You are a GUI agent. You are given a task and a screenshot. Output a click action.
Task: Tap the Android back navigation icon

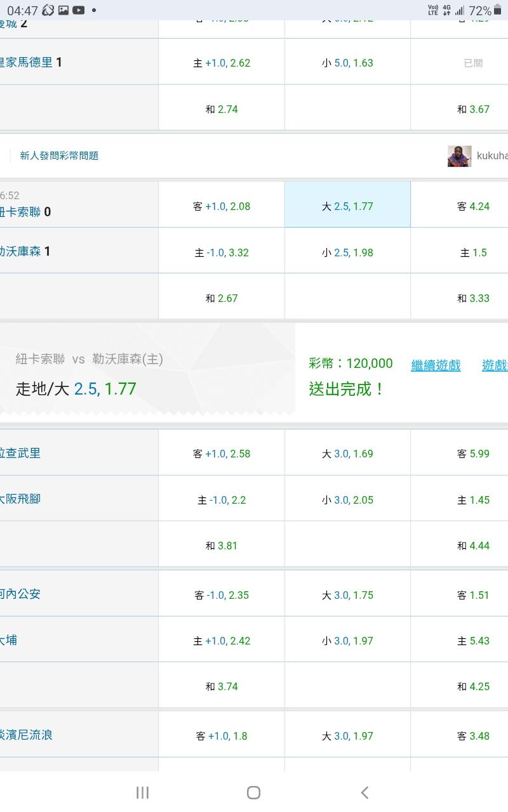(364, 792)
